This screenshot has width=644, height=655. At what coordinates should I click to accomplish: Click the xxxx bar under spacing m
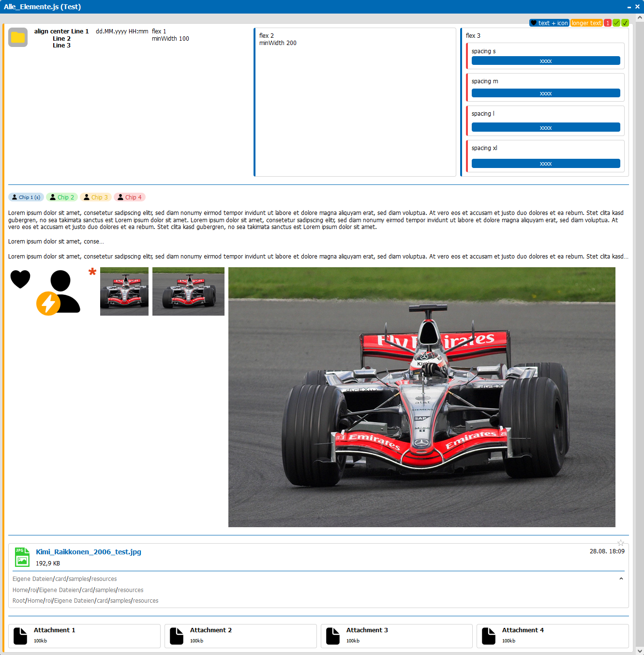coord(546,93)
